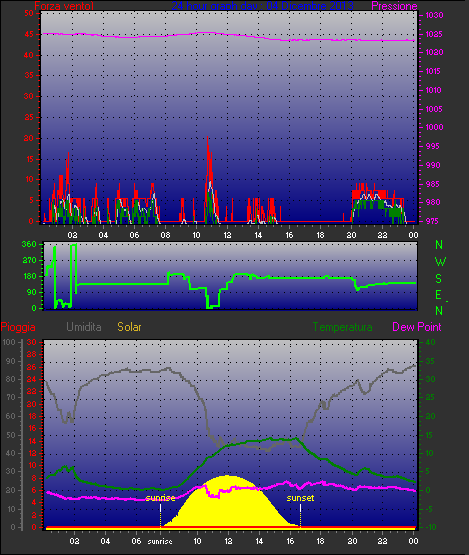Click the Forza vento title label
The width and height of the screenshot is (469, 555).
(64, 6)
